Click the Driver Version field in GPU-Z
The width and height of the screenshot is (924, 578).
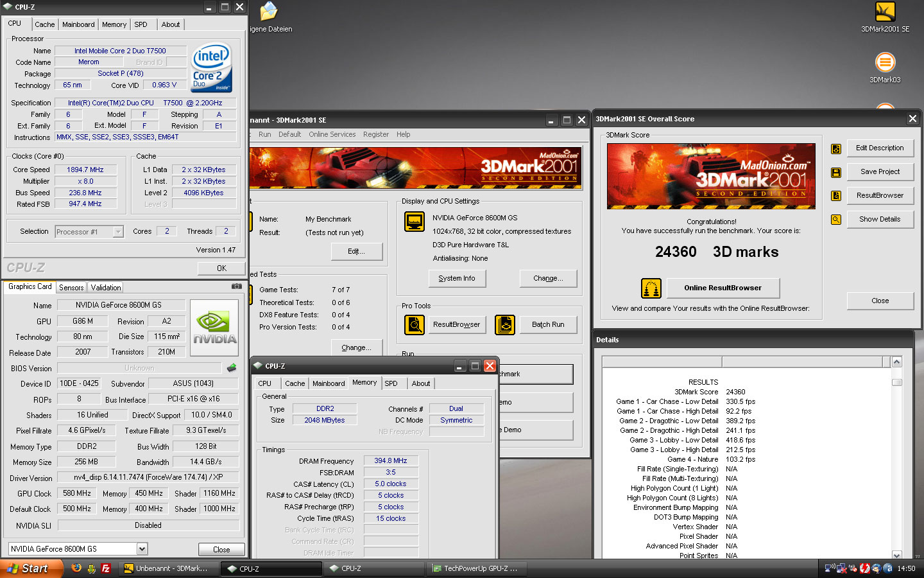[x=148, y=478]
